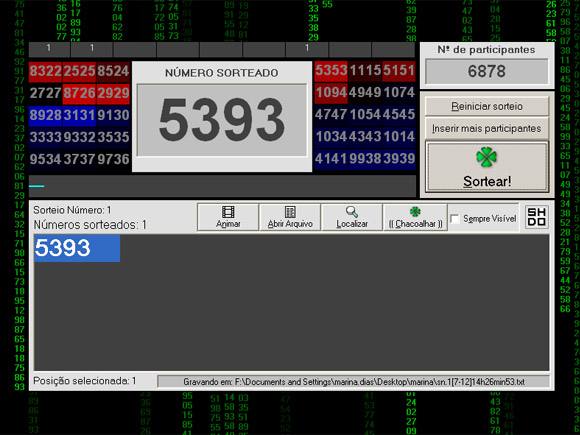Click number tile 9938
Viewport: 580px width, 435px height.
[365, 159]
